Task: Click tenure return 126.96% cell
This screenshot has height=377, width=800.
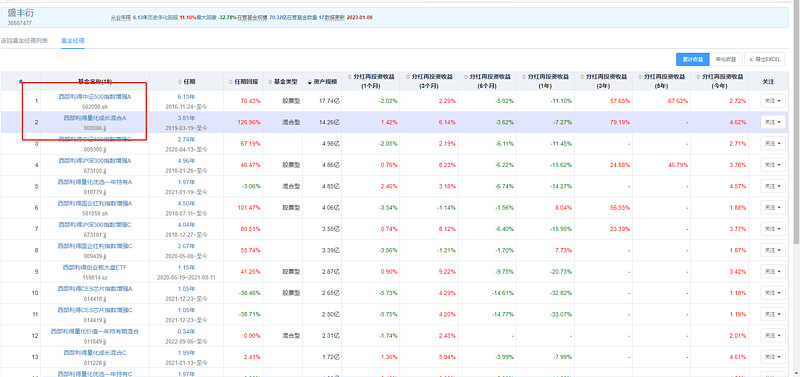Action: click(x=249, y=122)
